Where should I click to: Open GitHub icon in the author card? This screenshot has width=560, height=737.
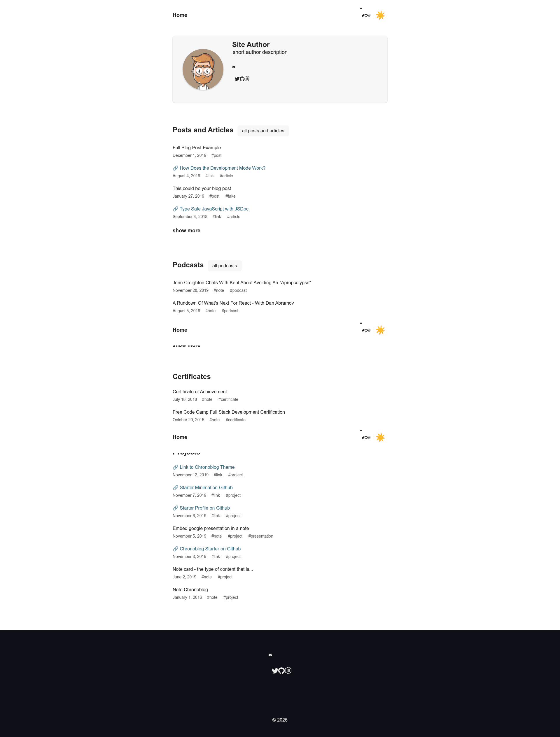tap(242, 79)
